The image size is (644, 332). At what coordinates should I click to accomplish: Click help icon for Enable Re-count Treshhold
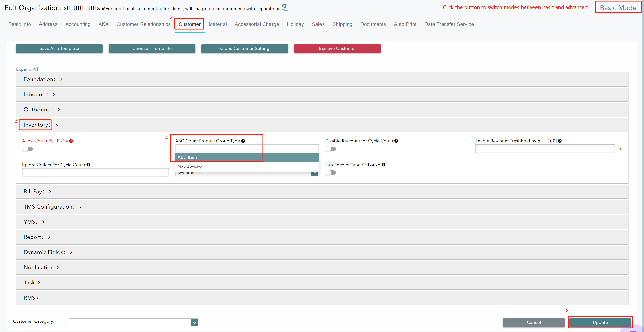(560, 141)
